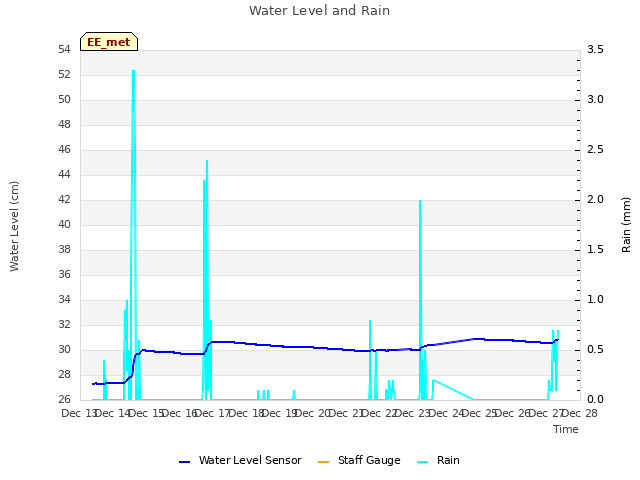Click the Dec 23 date tick label

tap(414, 413)
